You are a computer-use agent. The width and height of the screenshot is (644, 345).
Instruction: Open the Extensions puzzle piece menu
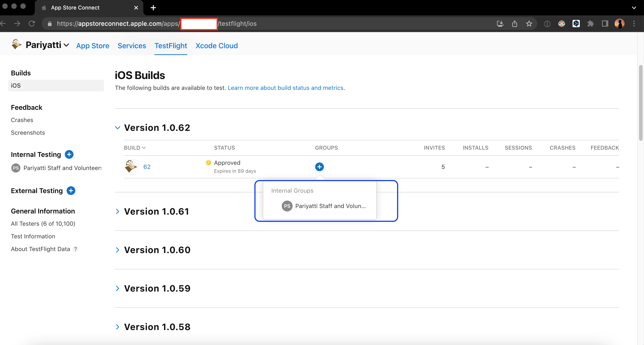tap(590, 24)
